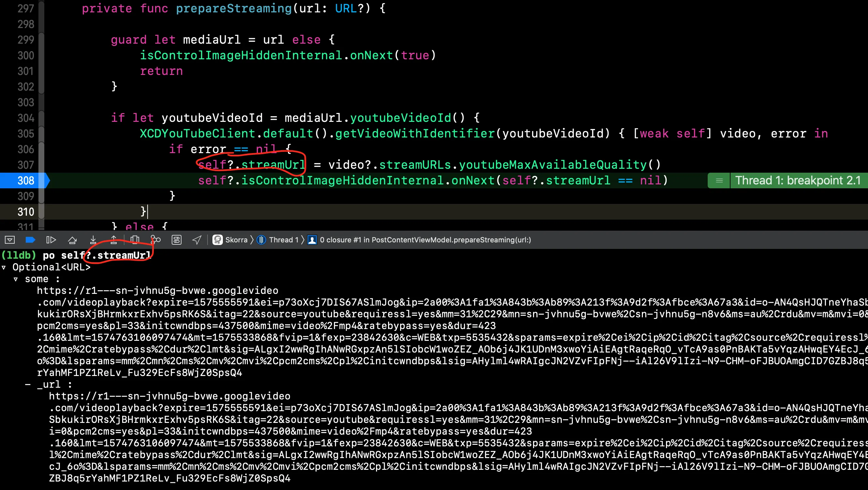
Task: Hide the debug area
Action: (10, 240)
